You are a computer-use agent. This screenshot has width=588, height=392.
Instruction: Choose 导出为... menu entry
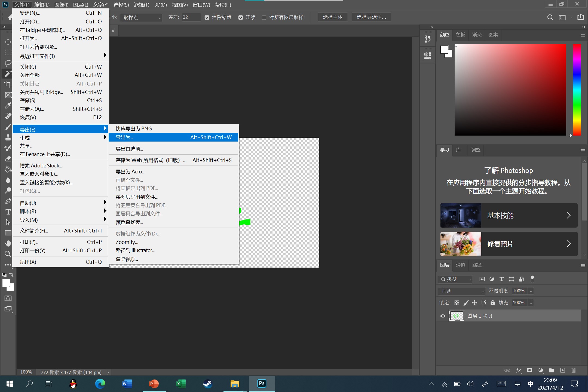pyautogui.click(x=173, y=137)
